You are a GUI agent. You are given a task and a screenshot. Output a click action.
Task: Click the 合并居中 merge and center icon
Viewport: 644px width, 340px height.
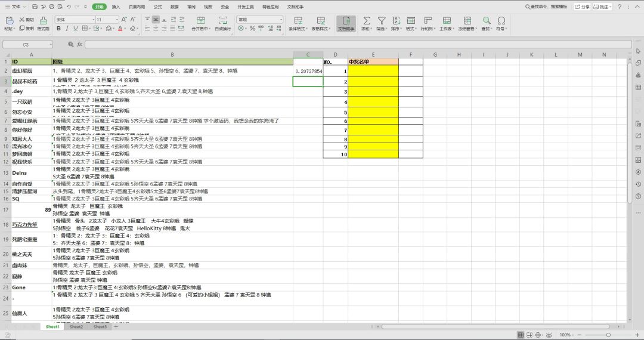200,23
